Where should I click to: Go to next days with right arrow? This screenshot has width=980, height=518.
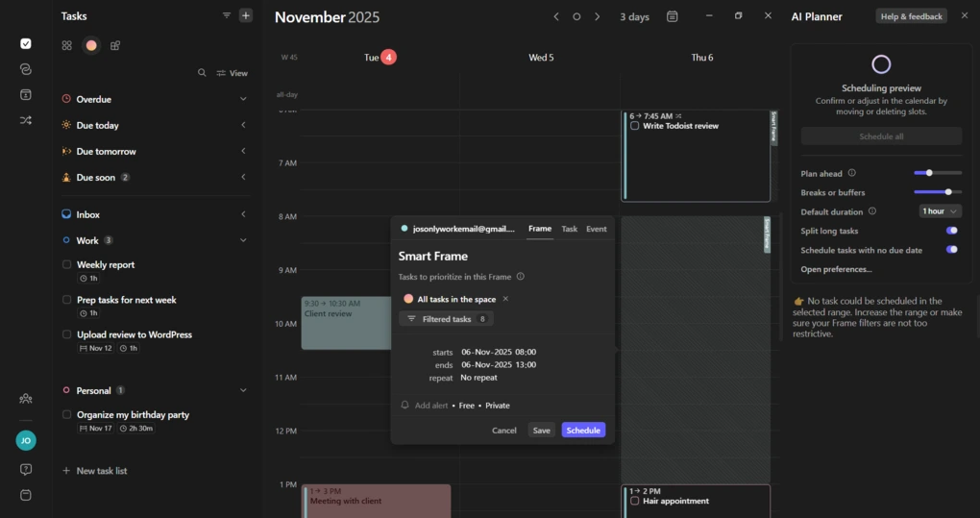coord(597,17)
